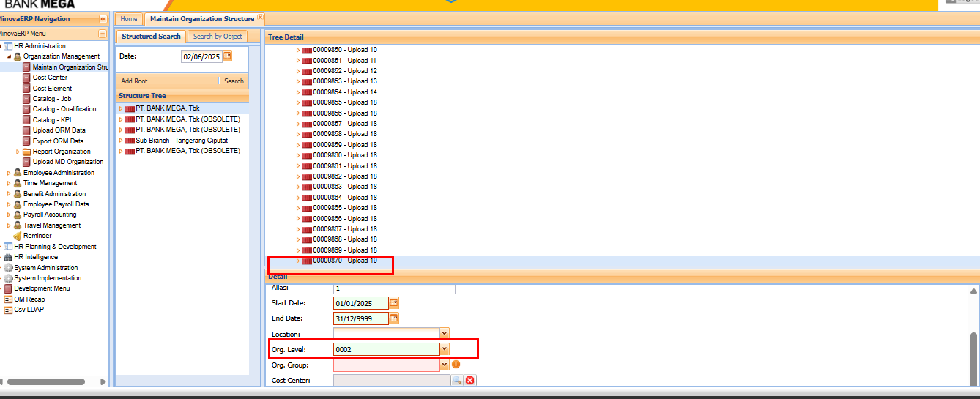Expand the Sub Branch - Tangerang Ciputat node
This screenshot has width=980, height=399.
pyautogui.click(x=121, y=140)
